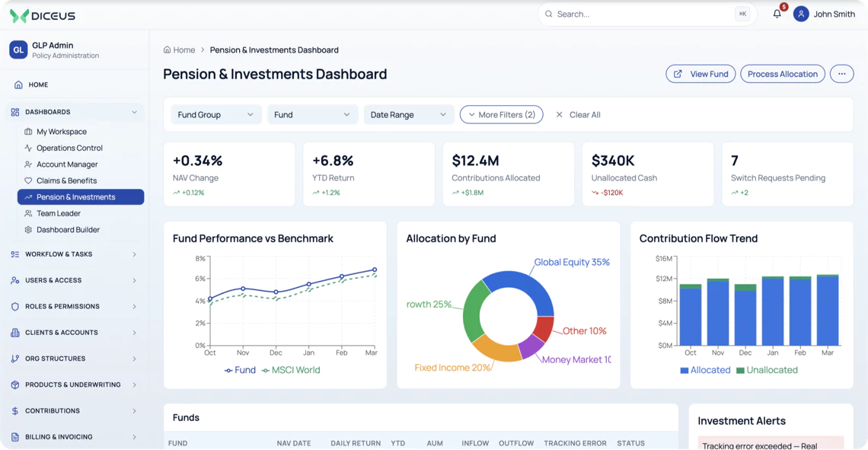The image size is (868, 450).
Task: Expand Users & Access chevron
Action: pyautogui.click(x=135, y=280)
